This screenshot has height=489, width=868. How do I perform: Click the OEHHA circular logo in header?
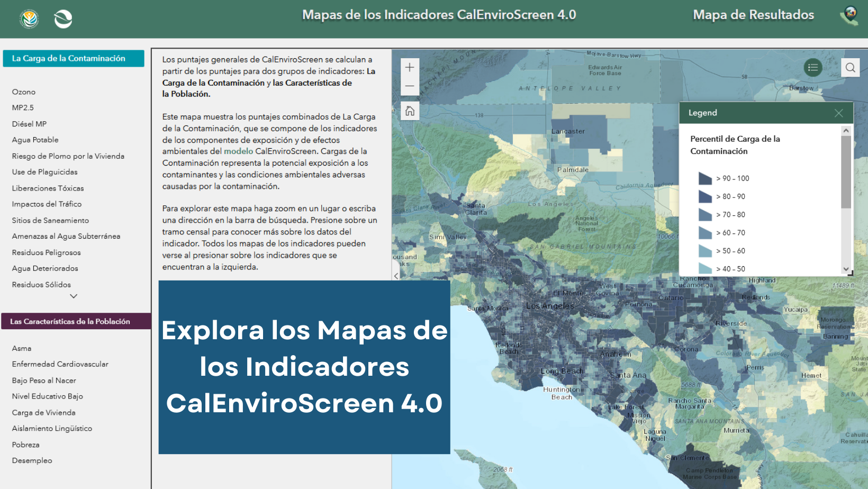(29, 19)
